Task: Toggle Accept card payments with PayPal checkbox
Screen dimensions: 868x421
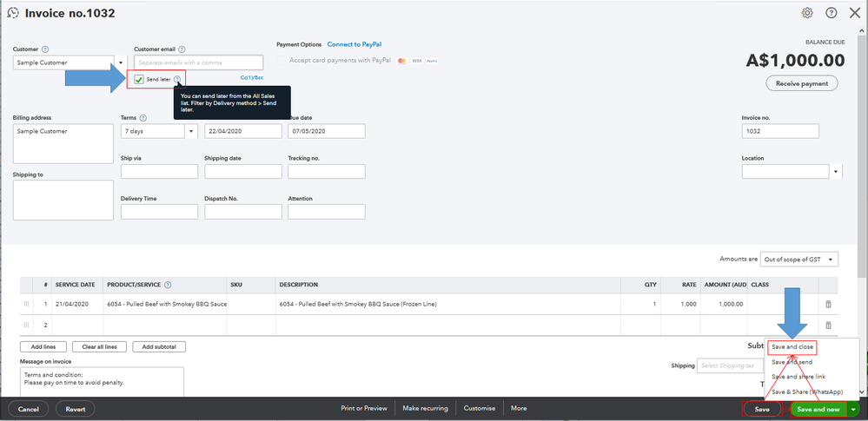Action: pos(282,60)
